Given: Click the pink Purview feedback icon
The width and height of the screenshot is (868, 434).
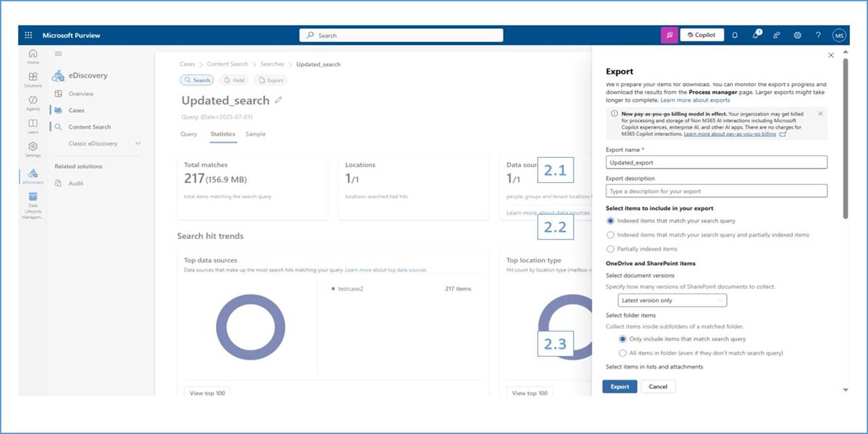Looking at the screenshot, I should point(669,35).
